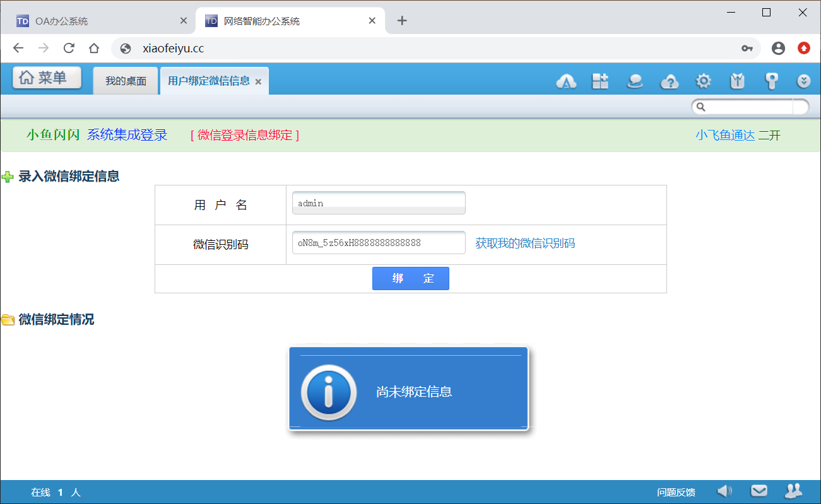
Task: Click the search box in the OA toolbar
Action: tap(749, 107)
